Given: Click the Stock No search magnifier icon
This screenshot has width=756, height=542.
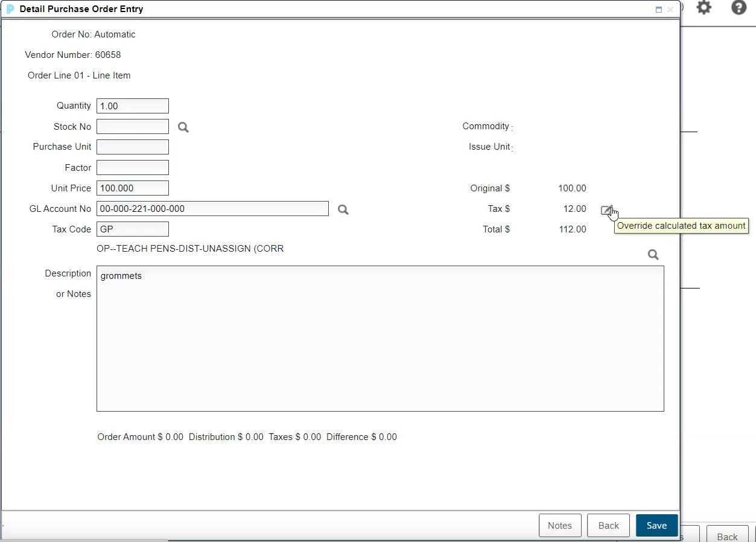Looking at the screenshot, I should point(183,127).
